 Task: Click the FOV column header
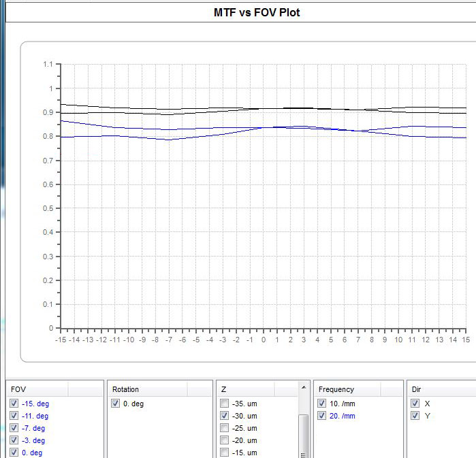(x=38, y=389)
